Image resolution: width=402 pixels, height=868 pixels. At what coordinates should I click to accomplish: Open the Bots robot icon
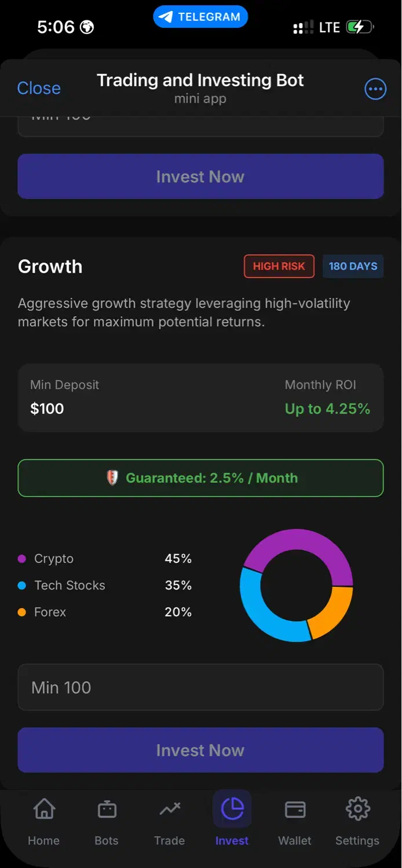tap(107, 809)
